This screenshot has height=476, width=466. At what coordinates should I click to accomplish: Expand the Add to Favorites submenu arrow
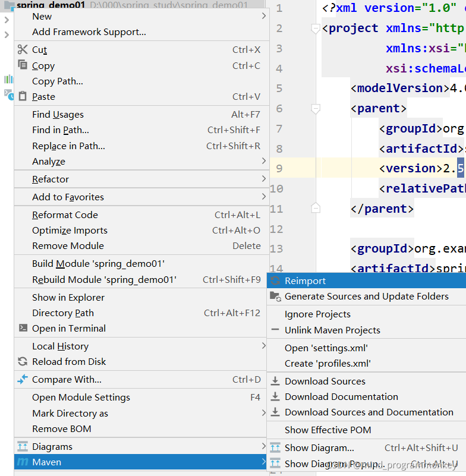tap(263, 197)
